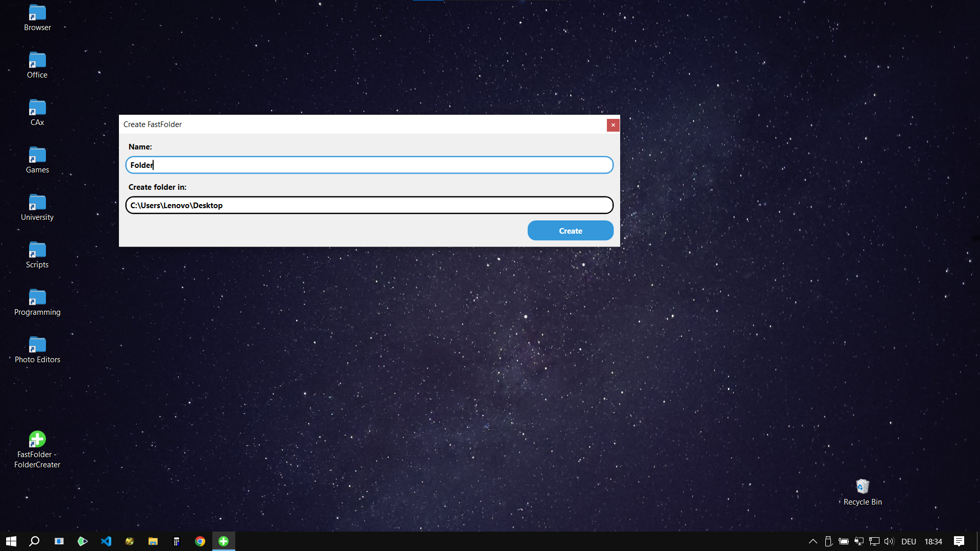Image resolution: width=980 pixels, height=551 pixels.
Task: Click the Create button
Action: click(x=570, y=231)
